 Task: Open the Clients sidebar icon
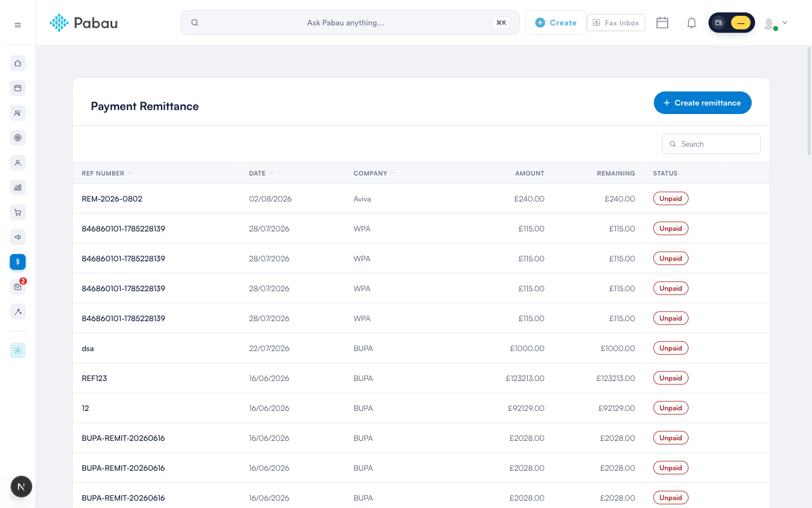coord(17,113)
